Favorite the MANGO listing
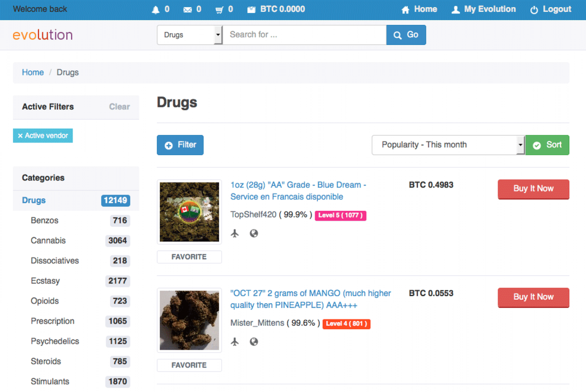586x392 pixels. pos(189,365)
